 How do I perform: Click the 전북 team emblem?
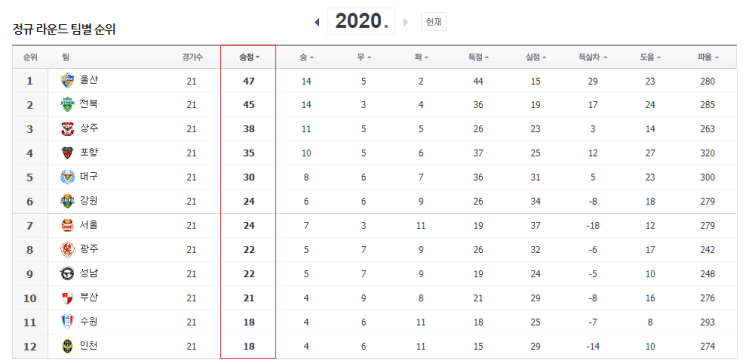68,105
